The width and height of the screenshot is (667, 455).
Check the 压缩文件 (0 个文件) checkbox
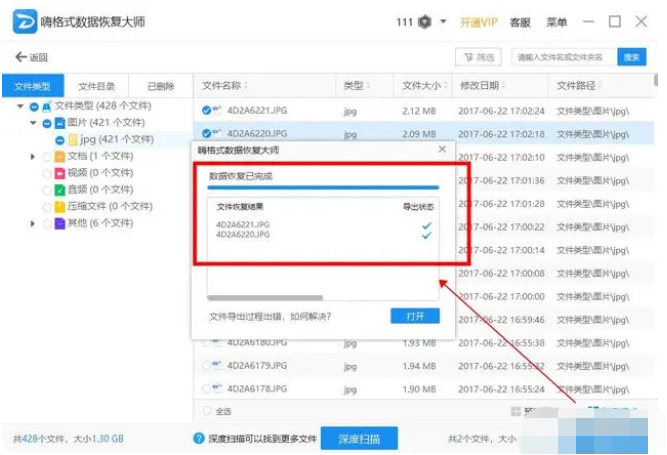coord(47,207)
